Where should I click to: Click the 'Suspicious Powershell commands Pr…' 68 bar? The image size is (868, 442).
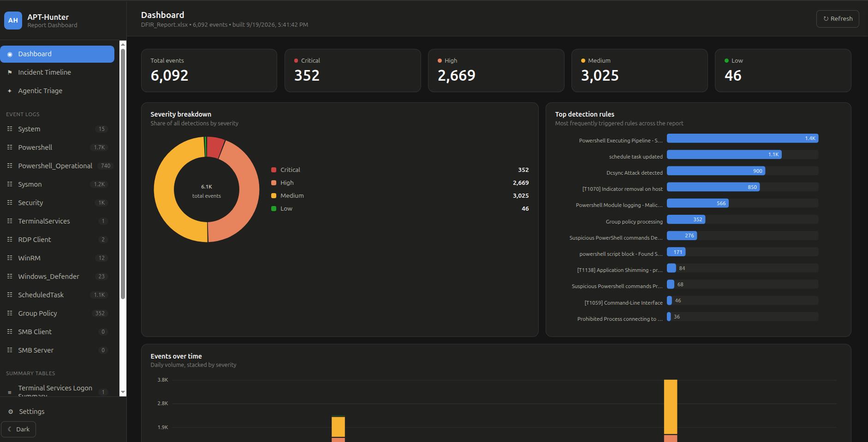click(x=671, y=284)
